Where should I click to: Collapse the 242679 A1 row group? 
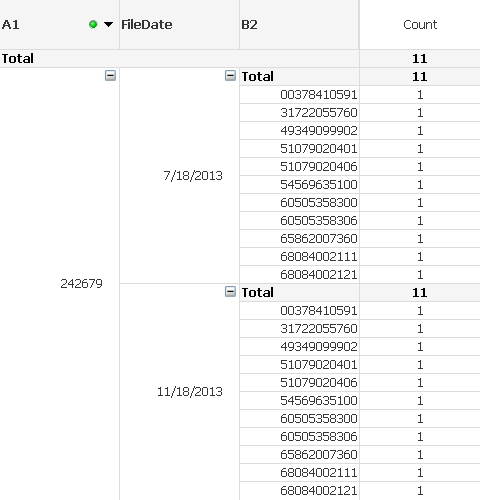(x=110, y=76)
